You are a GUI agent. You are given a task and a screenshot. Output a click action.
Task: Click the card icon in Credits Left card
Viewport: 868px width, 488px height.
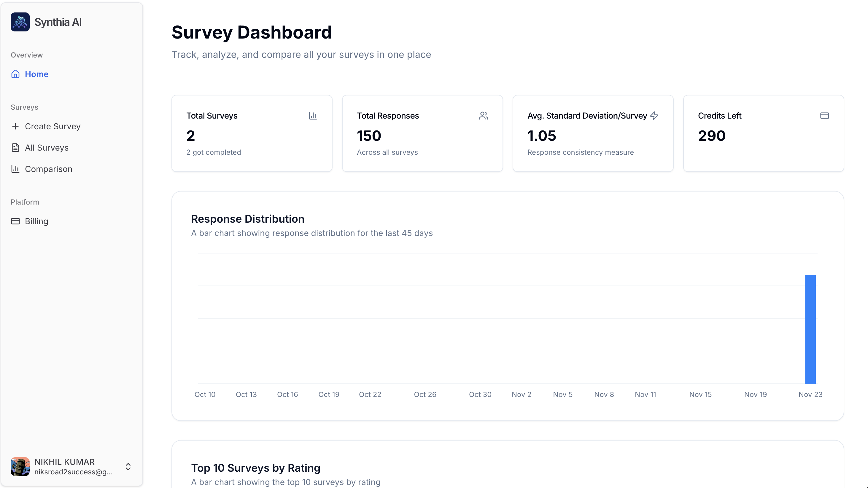point(824,116)
